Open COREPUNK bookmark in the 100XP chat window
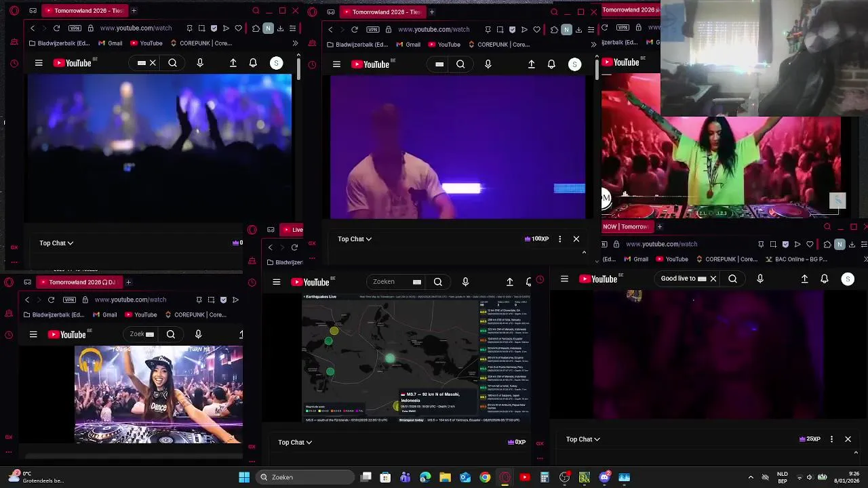 pyautogui.click(x=498, y=45)
